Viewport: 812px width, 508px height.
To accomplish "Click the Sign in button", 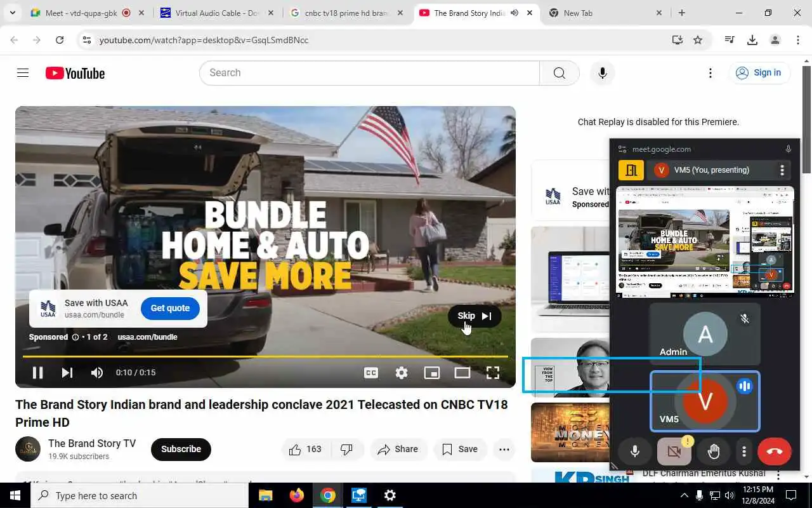I will point(759,73).
